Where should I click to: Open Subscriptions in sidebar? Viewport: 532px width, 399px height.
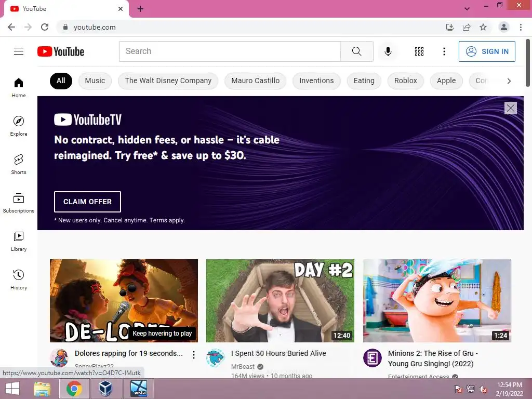coord(19,203)
